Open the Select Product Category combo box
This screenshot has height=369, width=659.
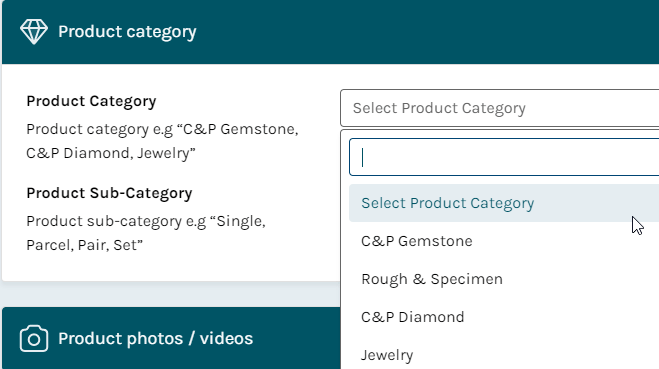[x=500, y=108]
